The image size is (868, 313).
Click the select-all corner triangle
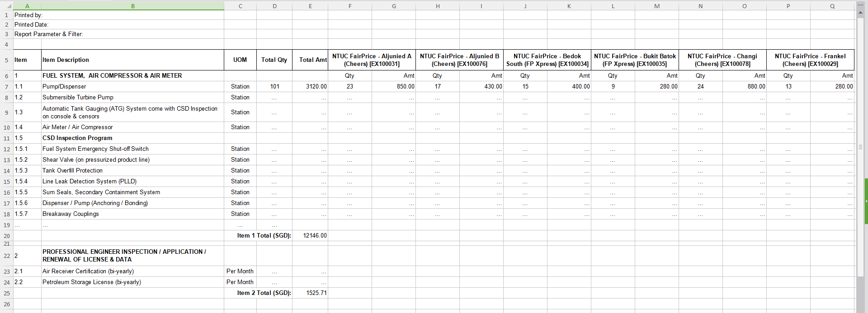[9, 6]
